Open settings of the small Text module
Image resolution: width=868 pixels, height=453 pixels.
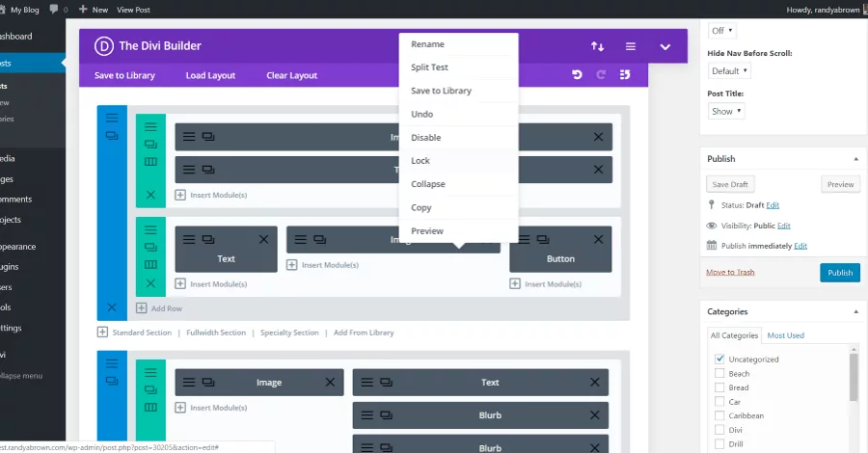point(189,239)
